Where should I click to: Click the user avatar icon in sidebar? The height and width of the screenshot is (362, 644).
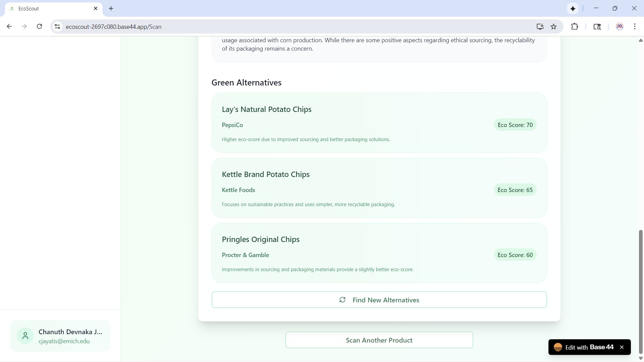click(25, 336)
